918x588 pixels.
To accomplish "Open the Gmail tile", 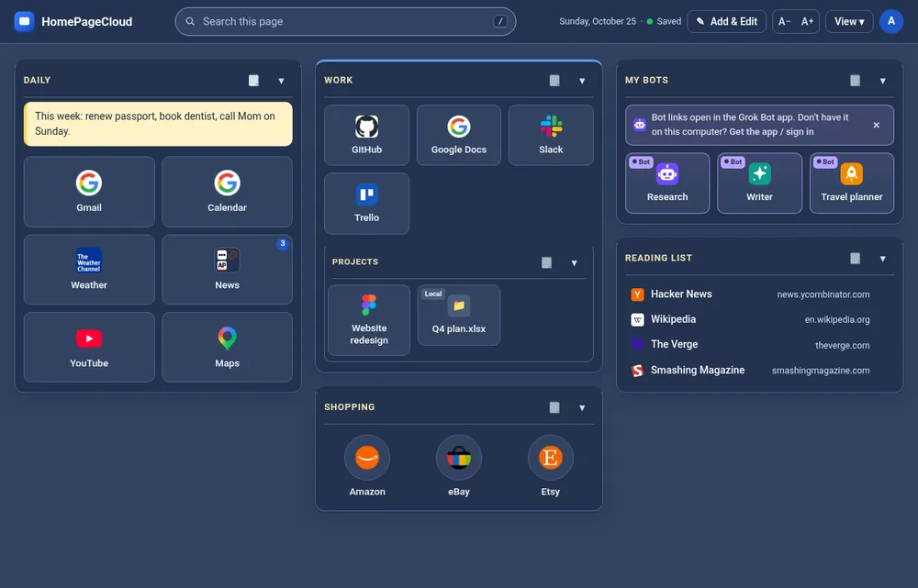I will (89, 192).
